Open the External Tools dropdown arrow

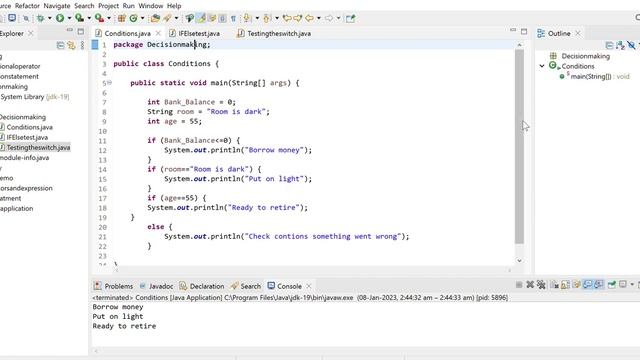click(x=109, y=18)
